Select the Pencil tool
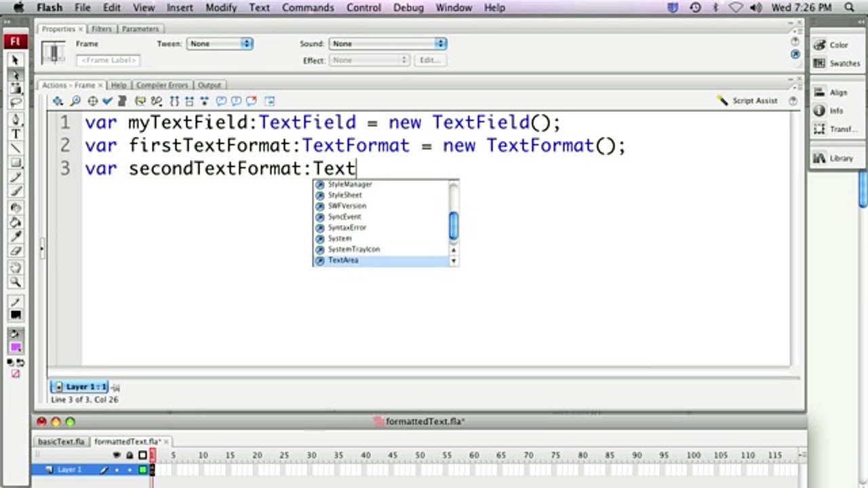 pyautogui.click(x=15, y=177)
